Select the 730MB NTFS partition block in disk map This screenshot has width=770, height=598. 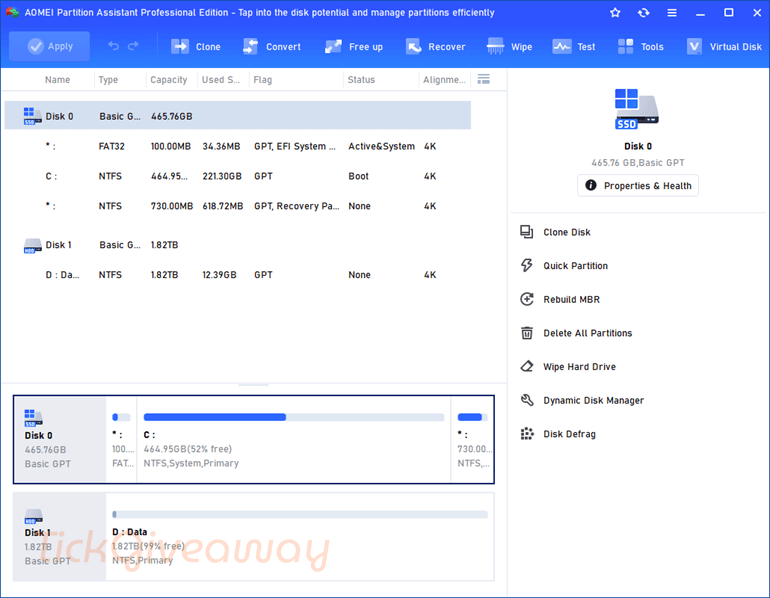tap(472, 439)
